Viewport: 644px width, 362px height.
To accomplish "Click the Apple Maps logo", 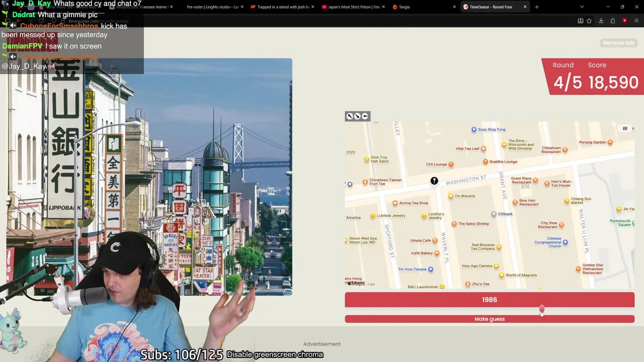I will point(356,284).
